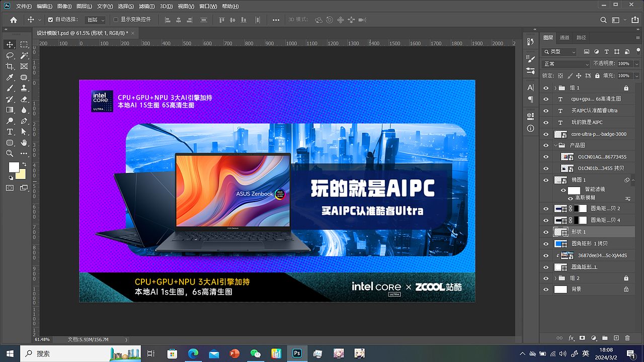Click the new layer icon
The width and height of the screenshot is (644, 362).
click(x=616, y=338)
